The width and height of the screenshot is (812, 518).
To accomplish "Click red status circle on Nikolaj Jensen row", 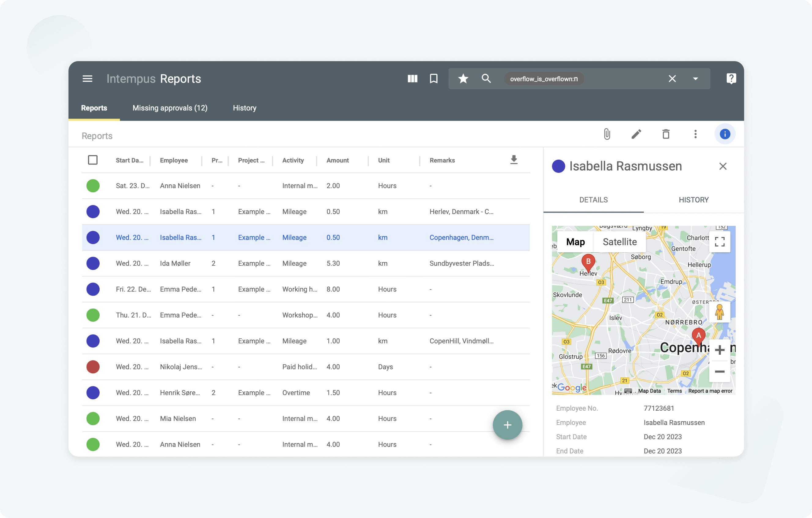I will (93, 367).
